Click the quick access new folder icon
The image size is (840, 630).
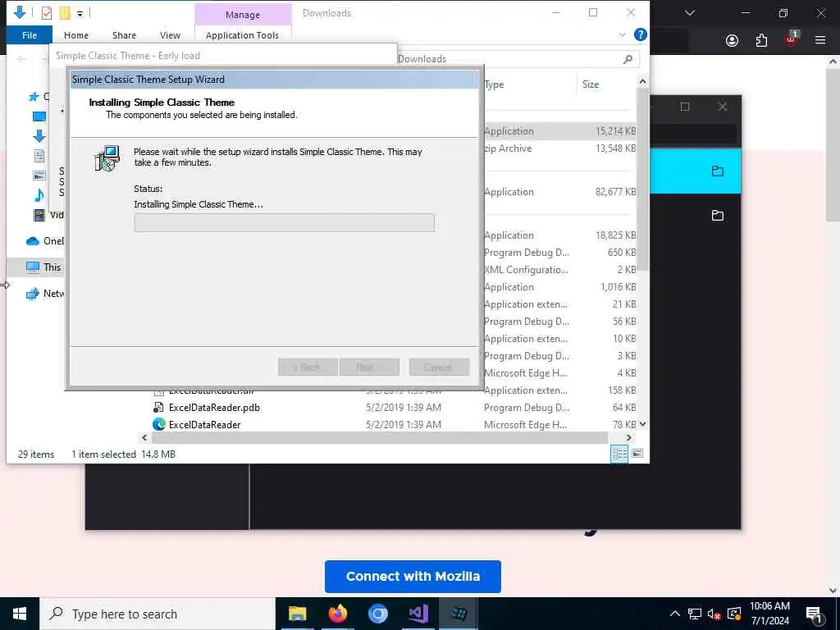click(65, 12)
